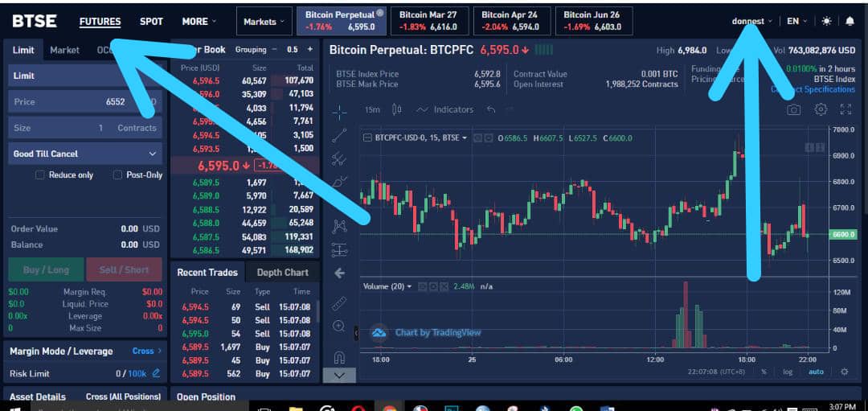Select the trend line drawing tool
The image size is (868, 411).
point(339,134)
